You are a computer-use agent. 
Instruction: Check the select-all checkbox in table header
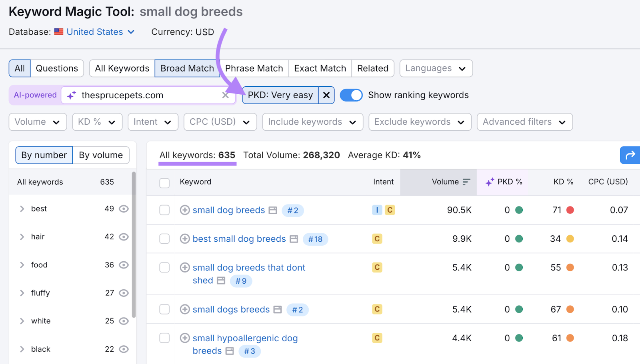click(164, 183)
